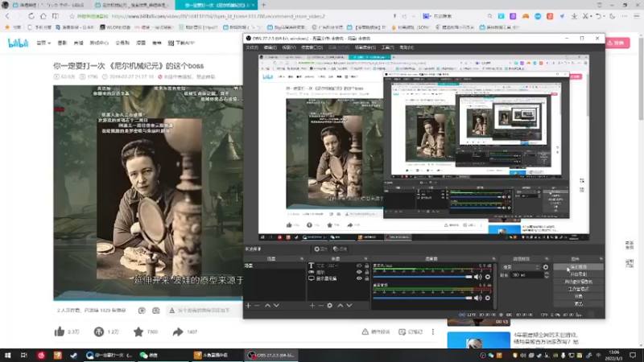Click Exit in OBS Controls

578,304
